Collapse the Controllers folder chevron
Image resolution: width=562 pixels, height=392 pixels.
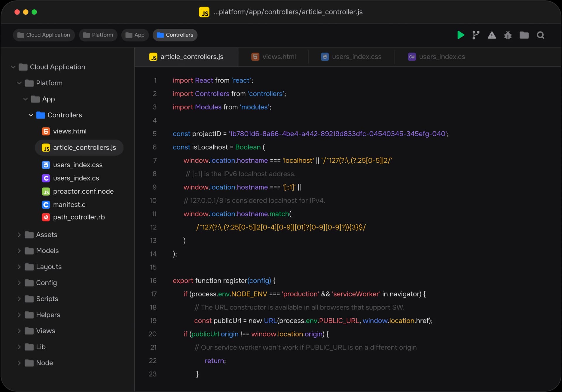(31, 115)
